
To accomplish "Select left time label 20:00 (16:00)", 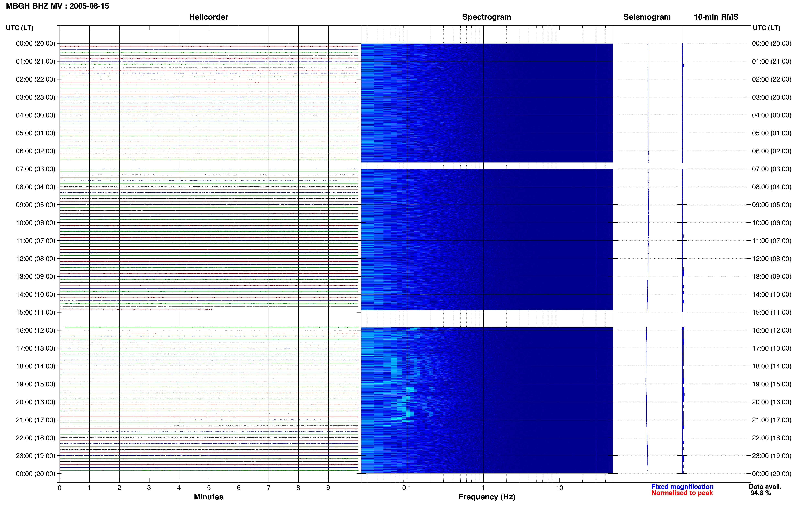I will 35,402.
